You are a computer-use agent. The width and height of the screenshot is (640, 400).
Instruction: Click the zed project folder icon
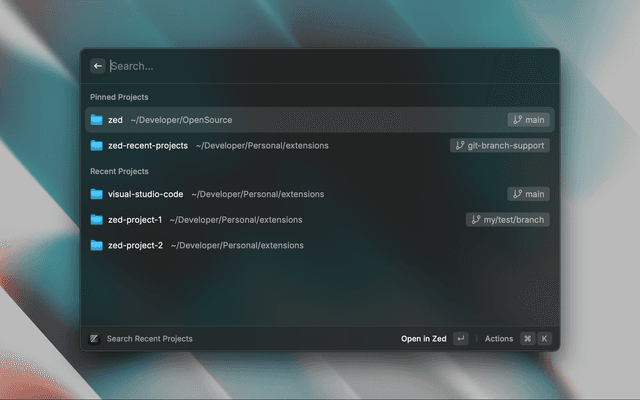(x=97, y=120)
